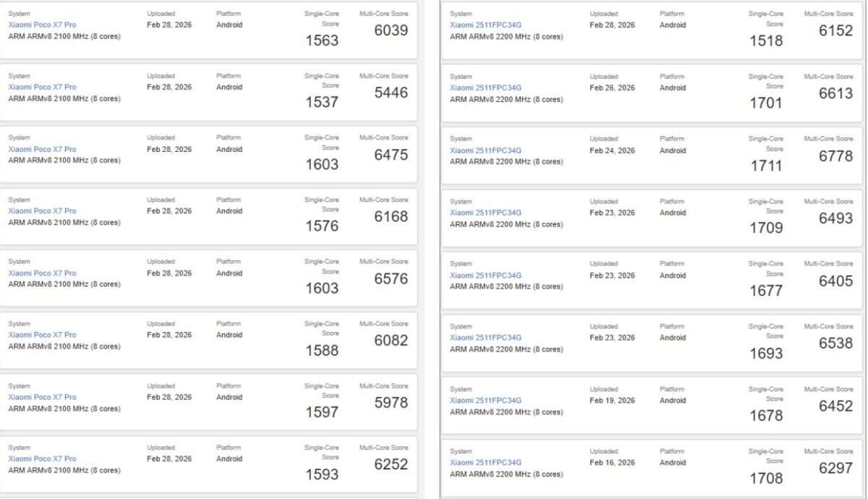Select Xiaomi 2511FPC34G link with 6493 multi-core

[485, 213]
